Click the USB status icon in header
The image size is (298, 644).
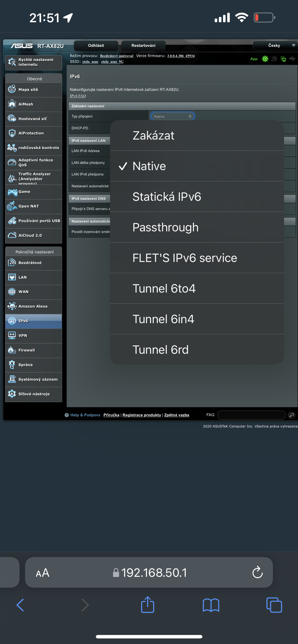[x=292, y=59]
